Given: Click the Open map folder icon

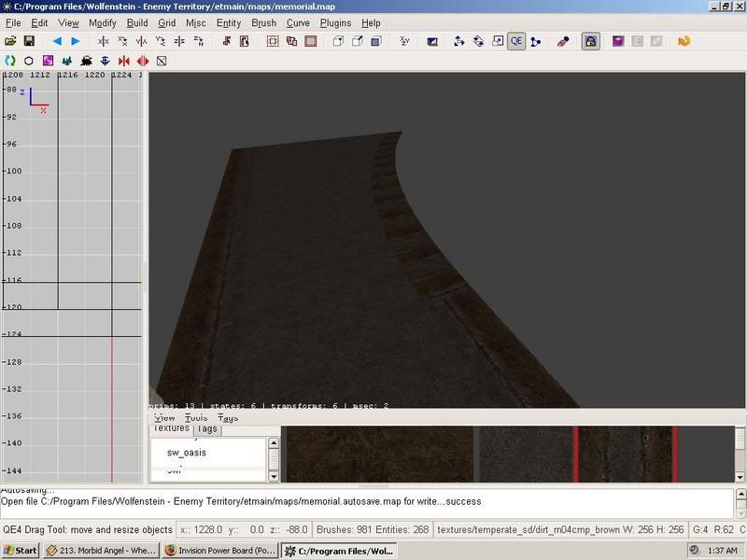Looking at the screenshot, I should coord(10,41).
